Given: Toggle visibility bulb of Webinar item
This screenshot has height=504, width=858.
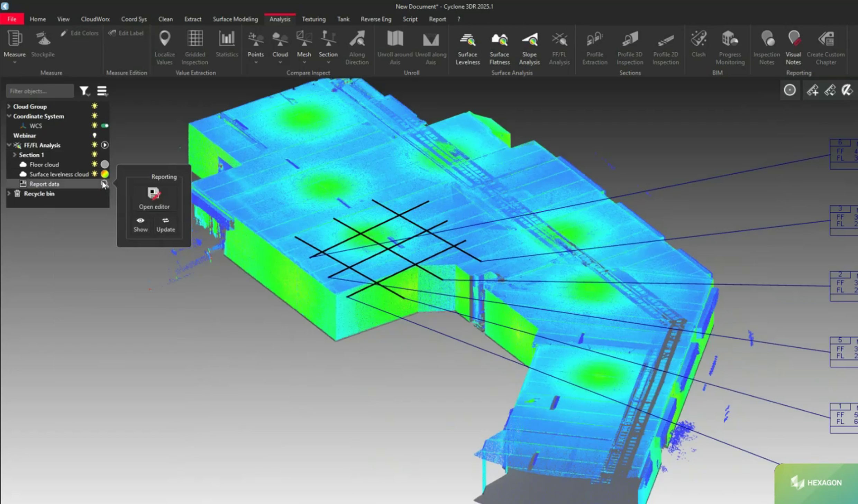Looking at the screenshot, I should 94,136.
